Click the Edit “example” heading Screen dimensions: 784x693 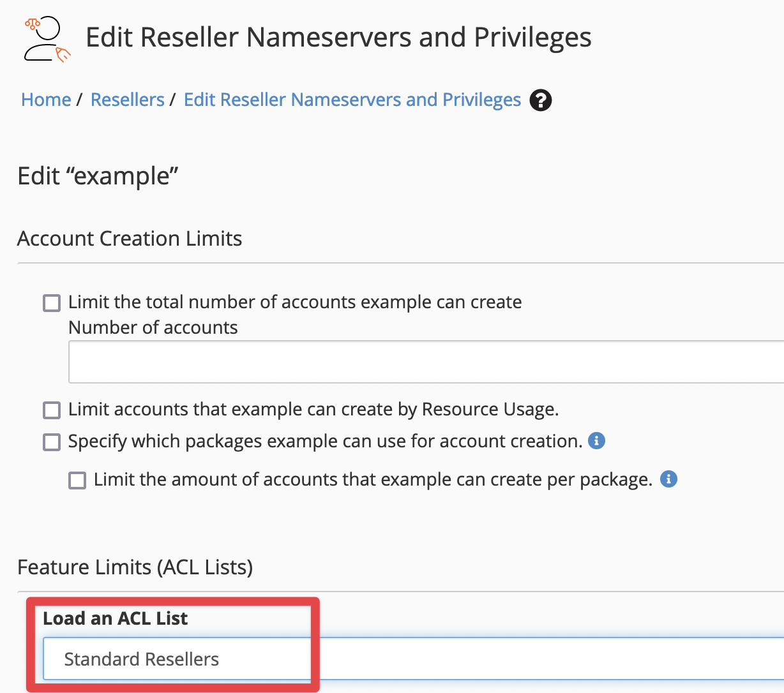[x=98, y=176]
